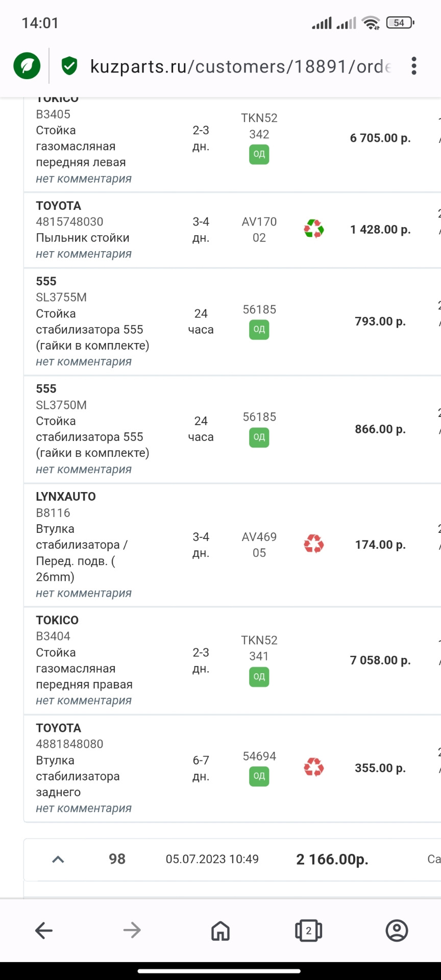Tap the browser forward arrow
This screenshot has width=441, height=980.
point(132,930)
